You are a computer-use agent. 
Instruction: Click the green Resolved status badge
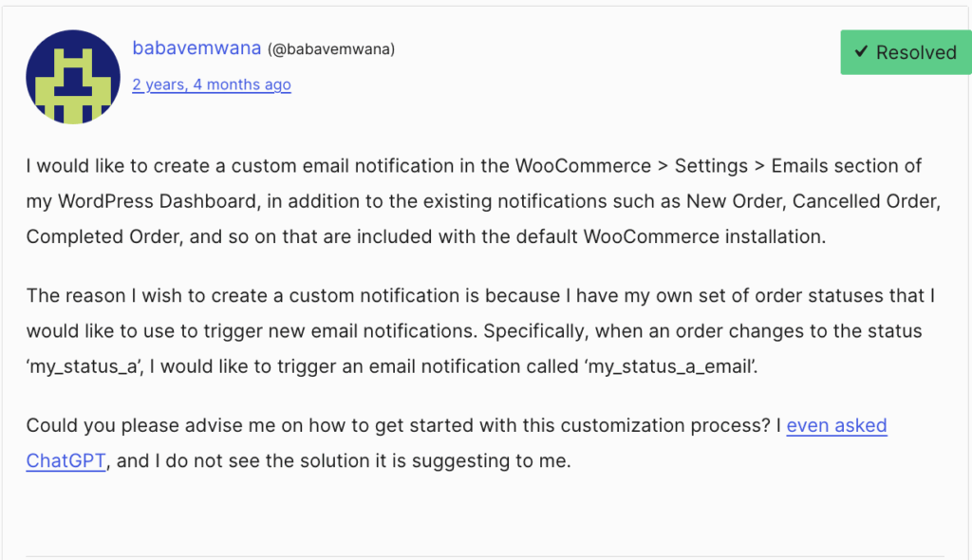903,53
